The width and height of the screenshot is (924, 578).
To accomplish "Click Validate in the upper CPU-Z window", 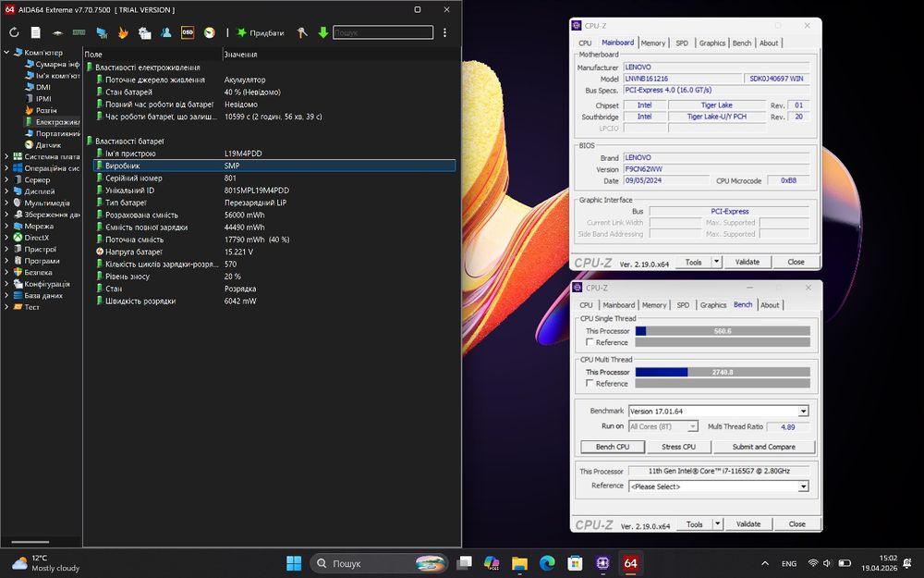I will tap(748, 262).
